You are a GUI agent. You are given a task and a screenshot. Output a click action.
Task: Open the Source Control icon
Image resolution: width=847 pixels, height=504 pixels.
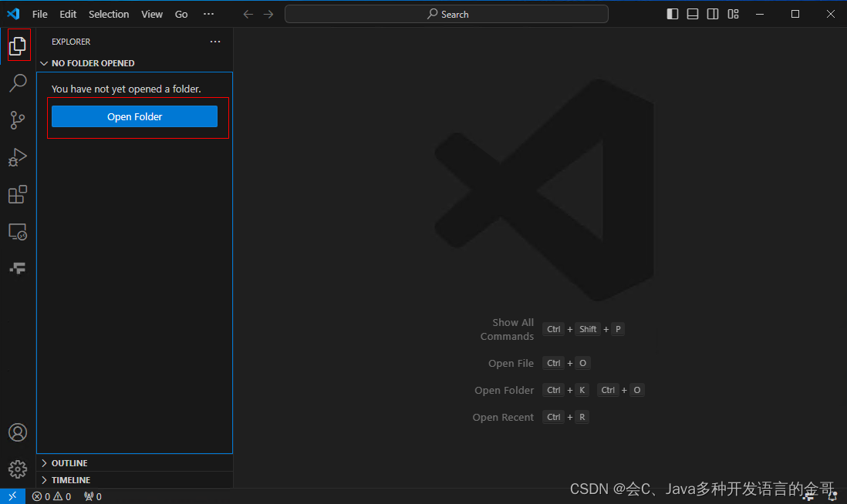[18, 119]
